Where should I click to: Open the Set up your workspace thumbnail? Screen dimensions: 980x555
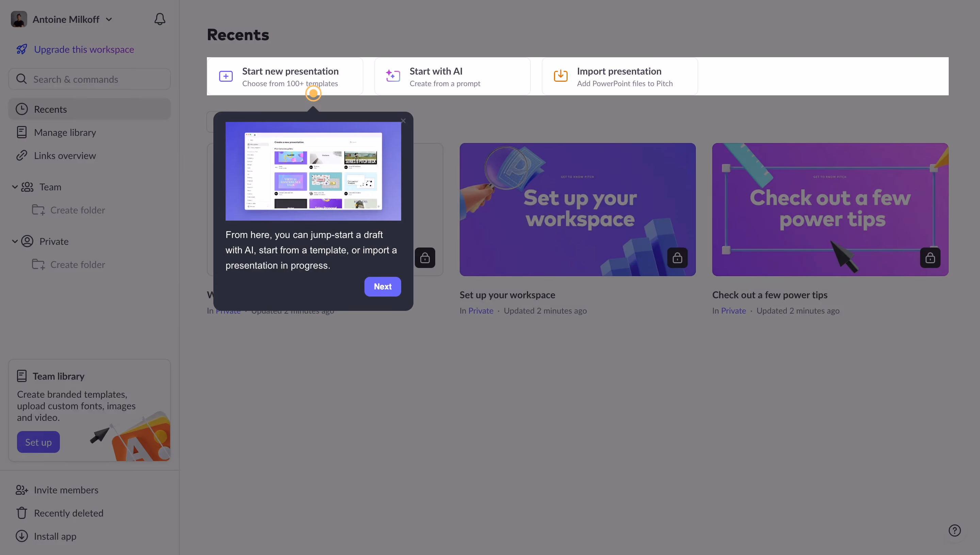(x=577, y=210)
